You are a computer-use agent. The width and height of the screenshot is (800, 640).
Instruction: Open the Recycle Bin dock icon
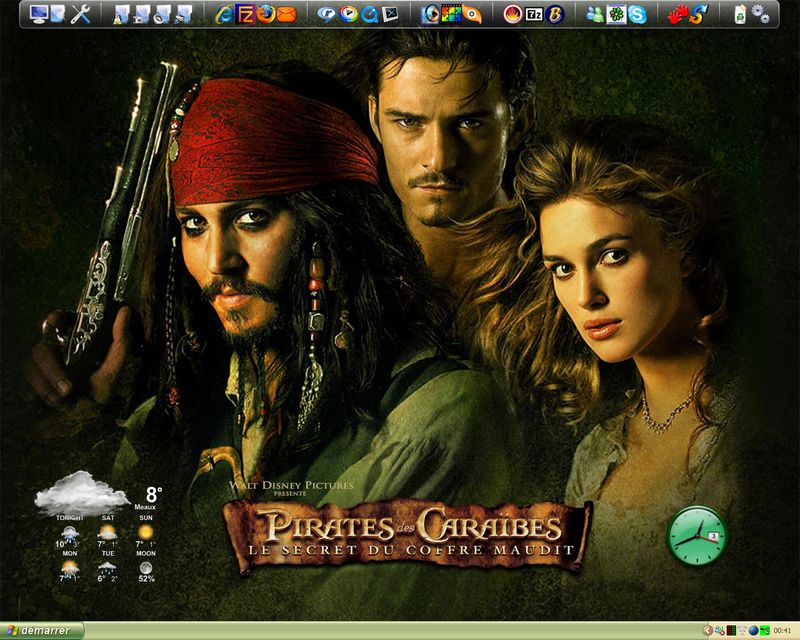point(740,14)
